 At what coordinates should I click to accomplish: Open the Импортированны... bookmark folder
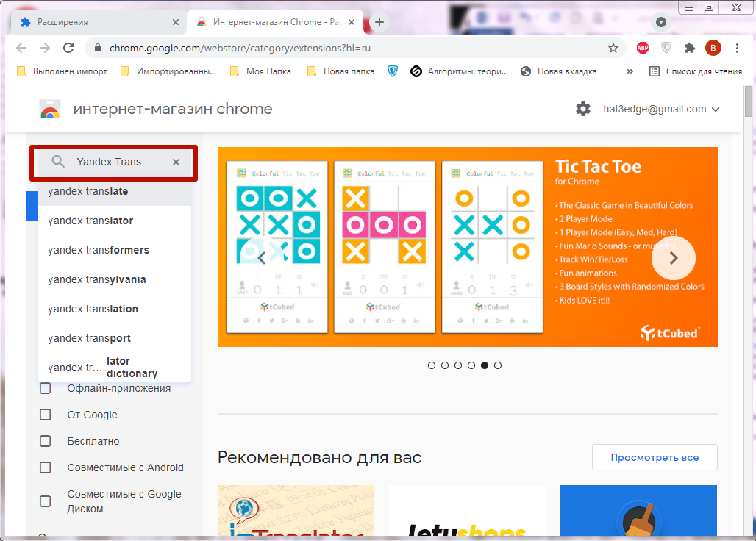[168, 71]
